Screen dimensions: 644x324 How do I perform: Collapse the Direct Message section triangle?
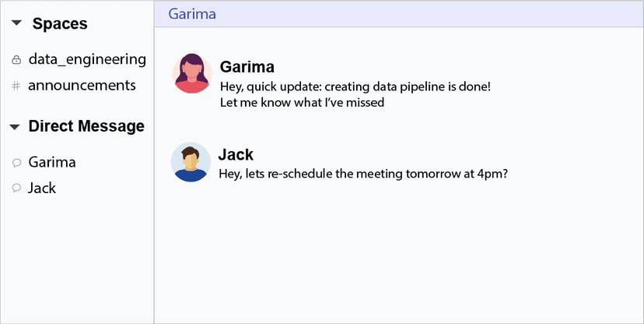[x=14, y=127]
